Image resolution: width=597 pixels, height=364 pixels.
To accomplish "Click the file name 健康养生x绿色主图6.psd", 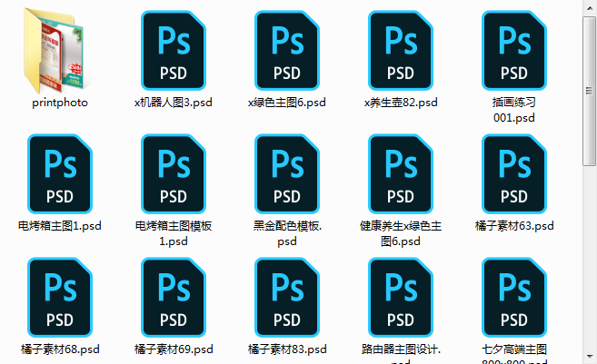I will tap(401, 233).
